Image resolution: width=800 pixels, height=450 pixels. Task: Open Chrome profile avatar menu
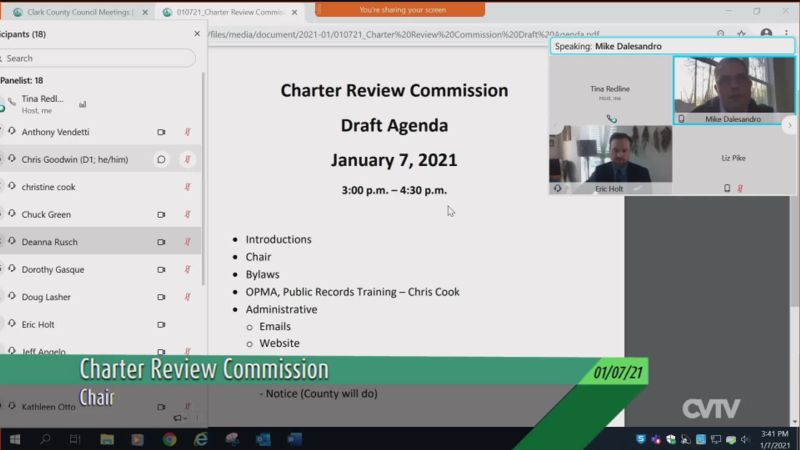(x=765, y=34)
